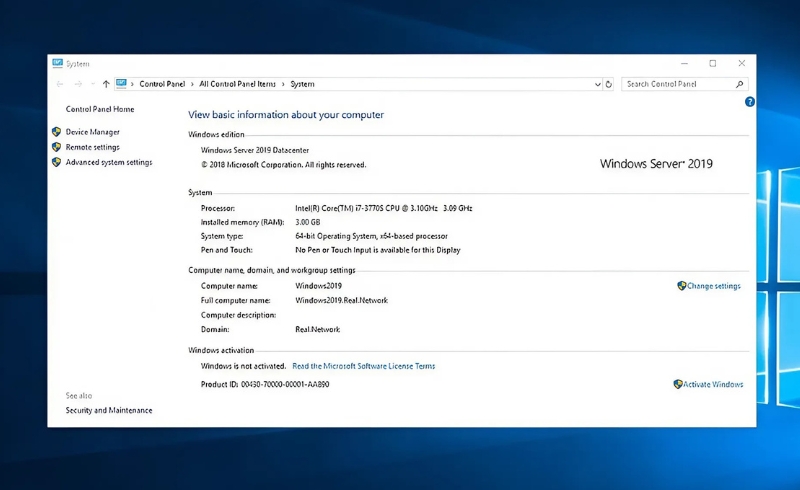
Task: Select Control Panel breadcrumb
Action: [x=162, y=84]
